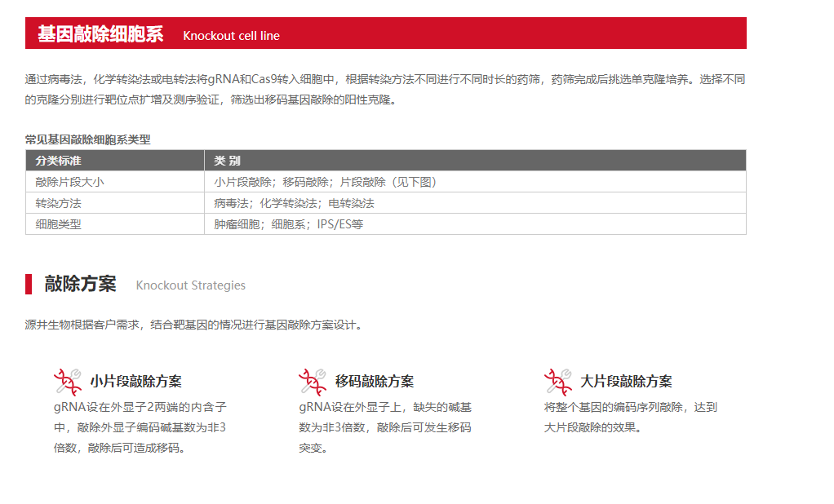The image size is (834, 504).
Task: Click the 肿瘤细胞；细胞系；IPS/ES等 cell
Action: [288, 224]
